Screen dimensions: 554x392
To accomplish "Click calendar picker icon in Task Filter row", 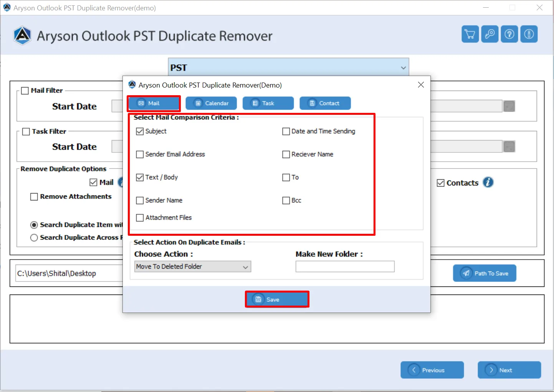I will pos(509,147).
